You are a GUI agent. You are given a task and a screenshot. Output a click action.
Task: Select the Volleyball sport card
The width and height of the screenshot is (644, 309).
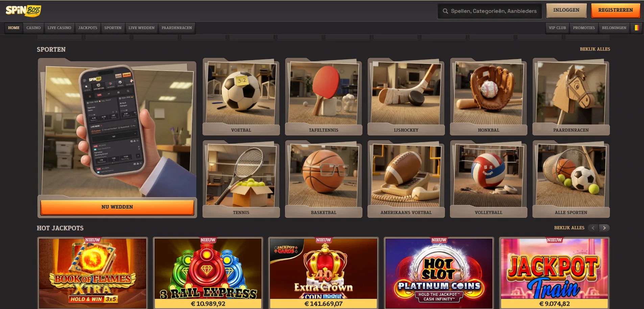[x=488, y=179]
